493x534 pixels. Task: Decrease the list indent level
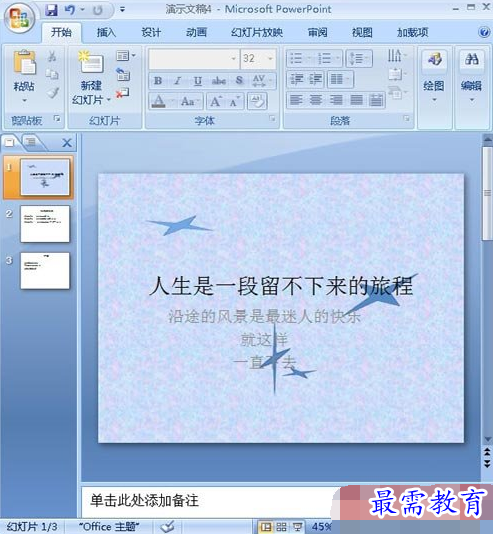[x=297, y=79]
